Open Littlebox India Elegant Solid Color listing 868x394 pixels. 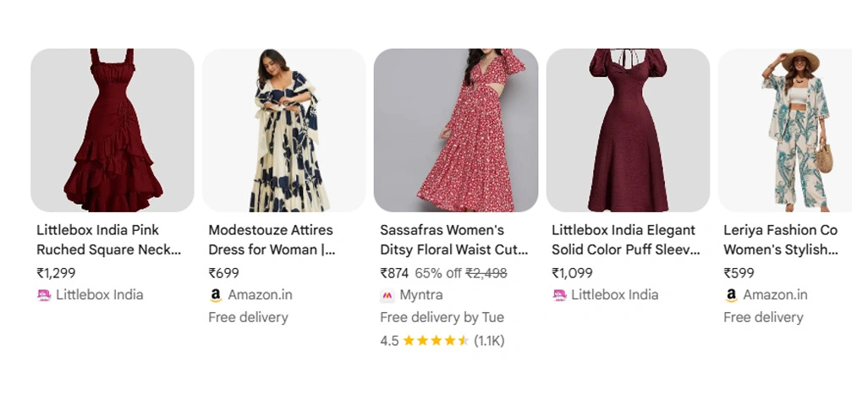(x=625, y=240)
